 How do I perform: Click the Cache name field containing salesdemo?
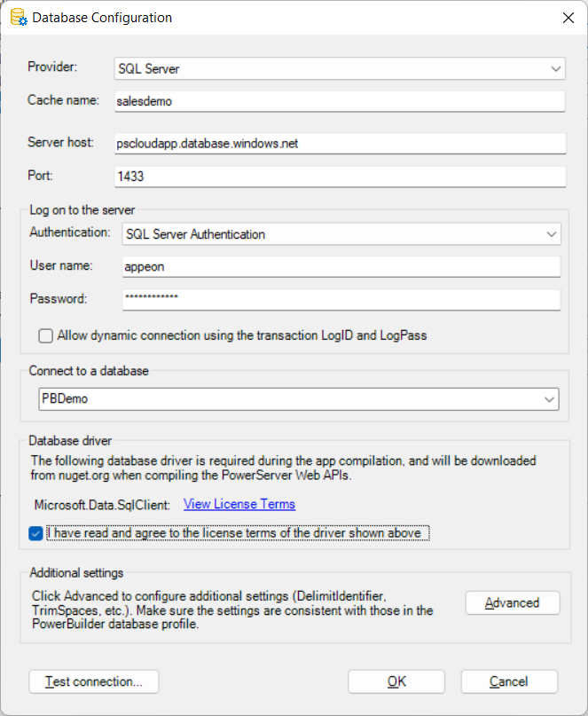pos(340,101)
